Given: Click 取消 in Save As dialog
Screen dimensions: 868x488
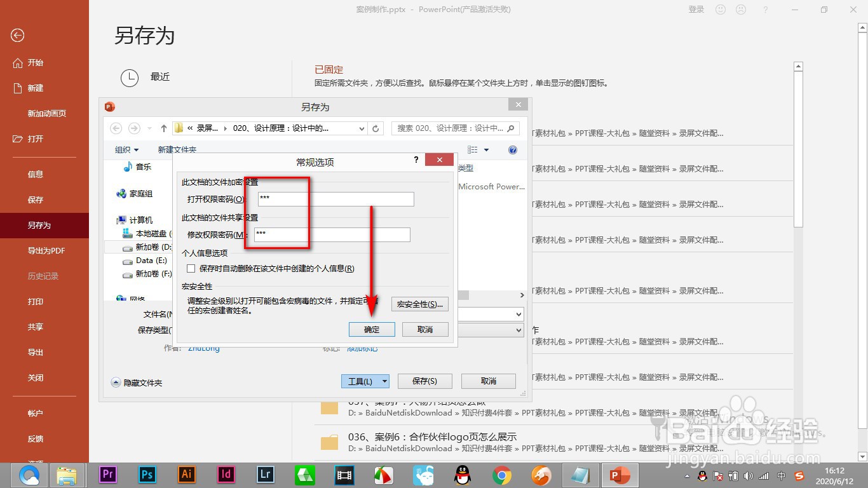Looking at the screenshot, I should tap(488, 381).
